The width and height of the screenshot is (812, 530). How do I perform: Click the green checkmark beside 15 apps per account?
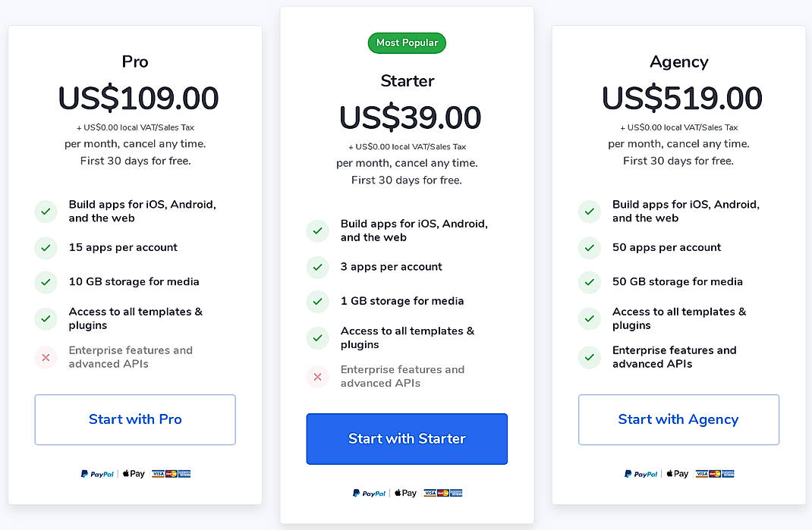tap(46, 248)
